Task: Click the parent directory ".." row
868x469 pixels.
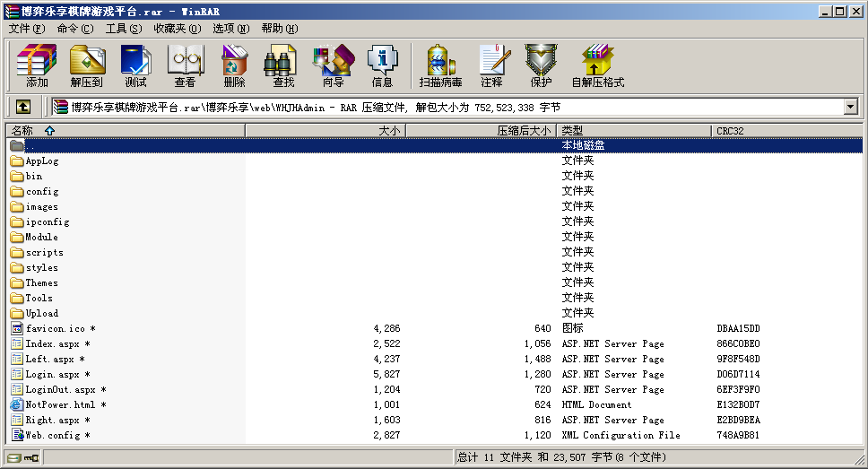Action: click(x=30, y=145)
